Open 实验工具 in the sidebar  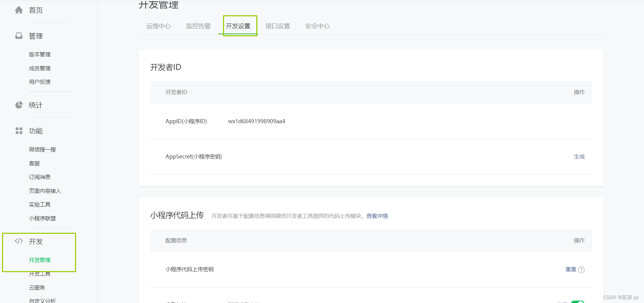[40, 204]
